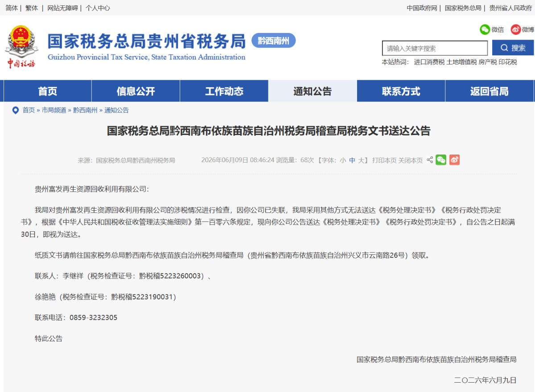Click hot keyword 印花税
Viewport: 535px width, 392px height.
508,62
